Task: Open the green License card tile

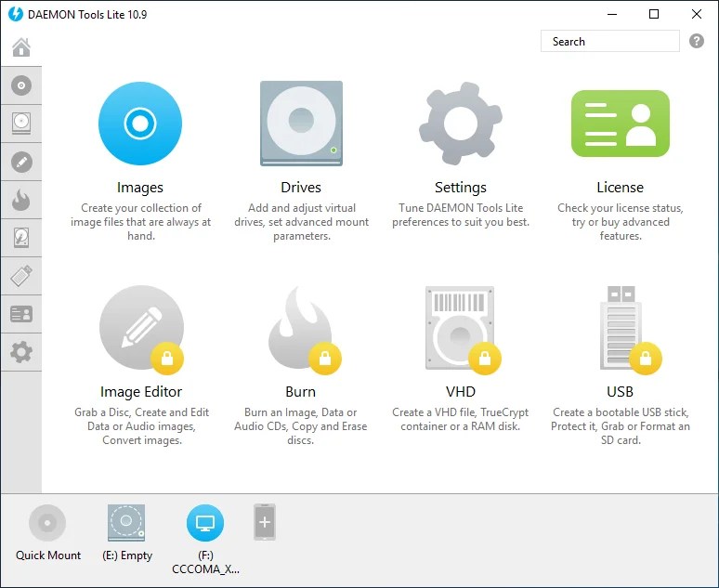Action: [620, 124]
